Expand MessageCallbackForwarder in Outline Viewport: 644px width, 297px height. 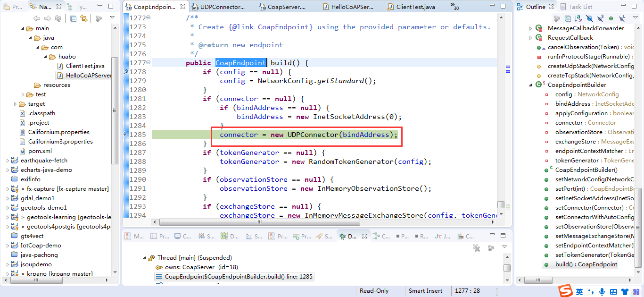click(x=530, y=28)
